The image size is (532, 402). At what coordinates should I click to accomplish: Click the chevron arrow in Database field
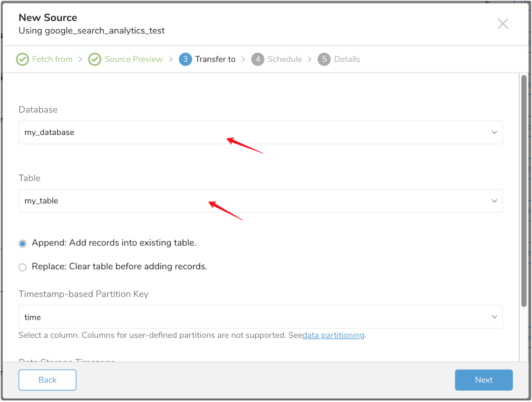pyautogui.click(x=494, y=133)
